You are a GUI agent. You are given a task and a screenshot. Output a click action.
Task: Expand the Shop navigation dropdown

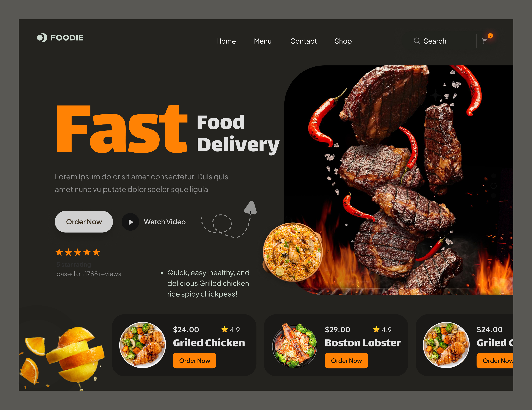pos(343,41)
